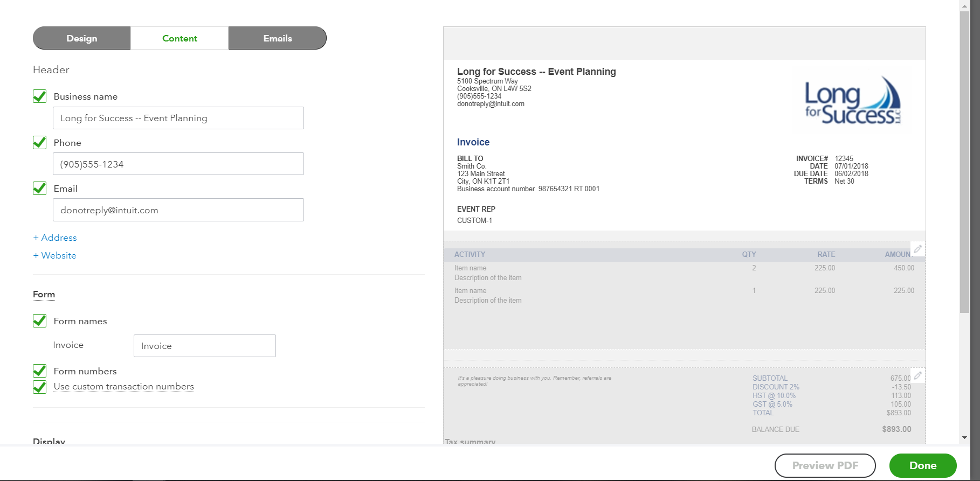Uncheck the Form numbers checkbox
The width and height of the screenshot is (980, 481).
click(x=40, y=371)
